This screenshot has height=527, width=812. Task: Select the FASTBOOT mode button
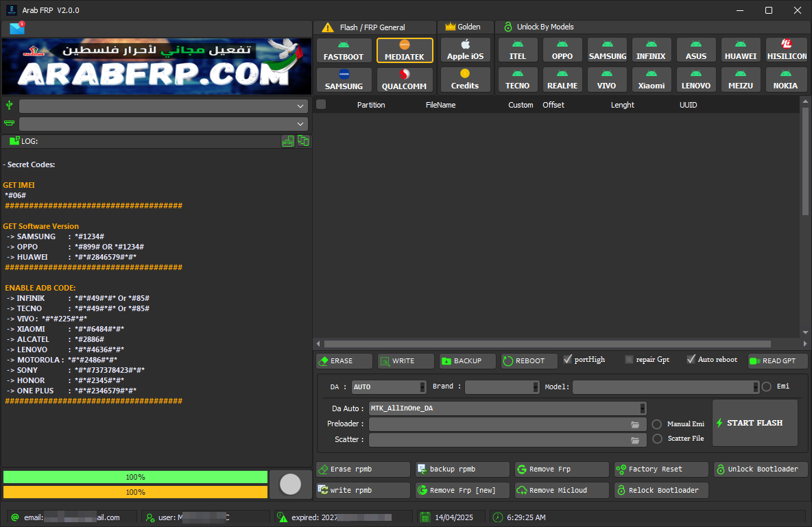pos(344,50)
